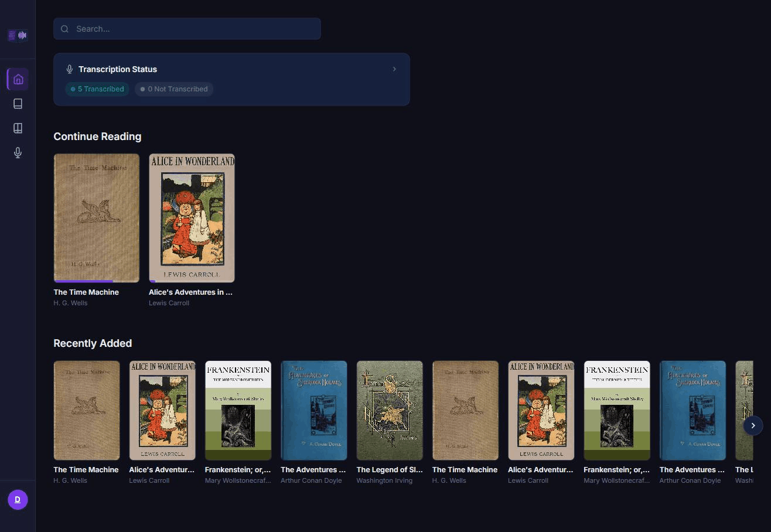Open the user profile avatar D

(18, 500)
